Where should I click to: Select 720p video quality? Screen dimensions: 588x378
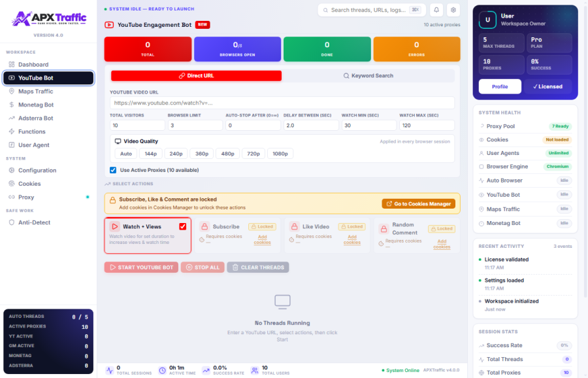click(x=253, y=154)
